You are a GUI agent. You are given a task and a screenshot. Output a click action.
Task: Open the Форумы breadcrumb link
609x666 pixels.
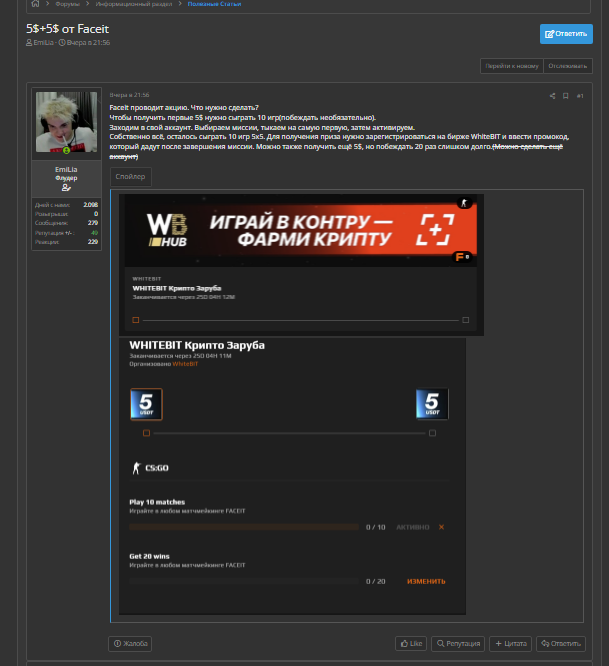(68, 4)
